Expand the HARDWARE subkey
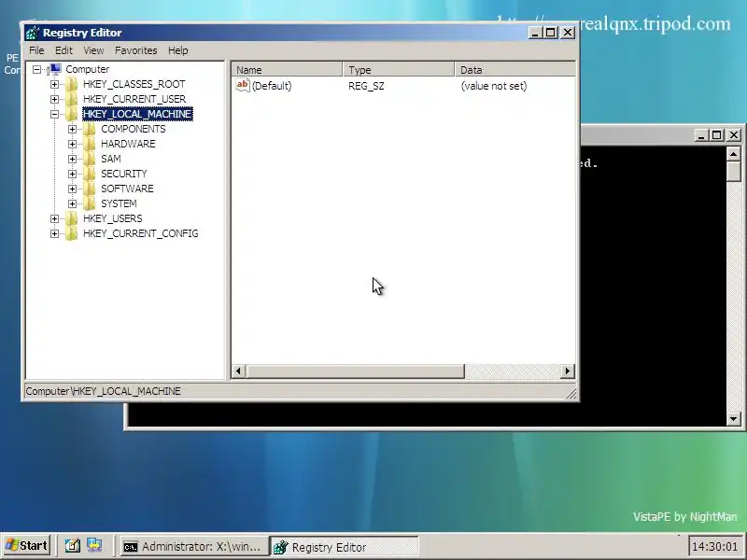Image resolution: width=747 pixels, height=560 pixels. tap(72, 144)
